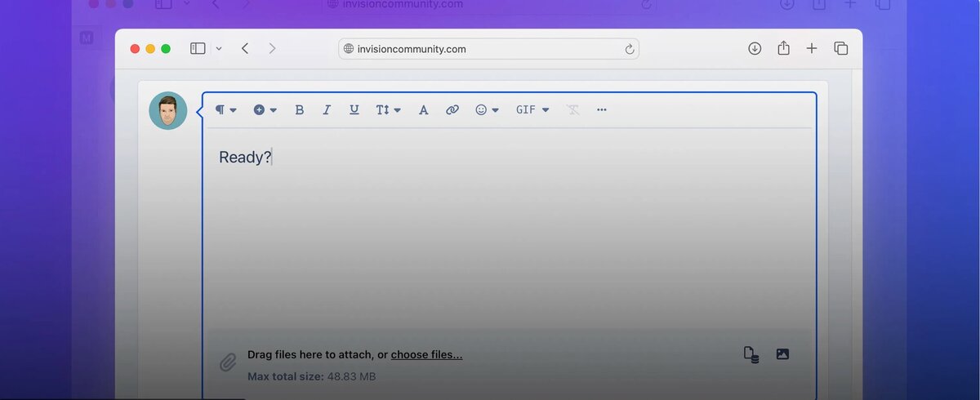Click the choose files link
Screen dimensions: 980x400
pyautogui.click(x=426, y=354)
